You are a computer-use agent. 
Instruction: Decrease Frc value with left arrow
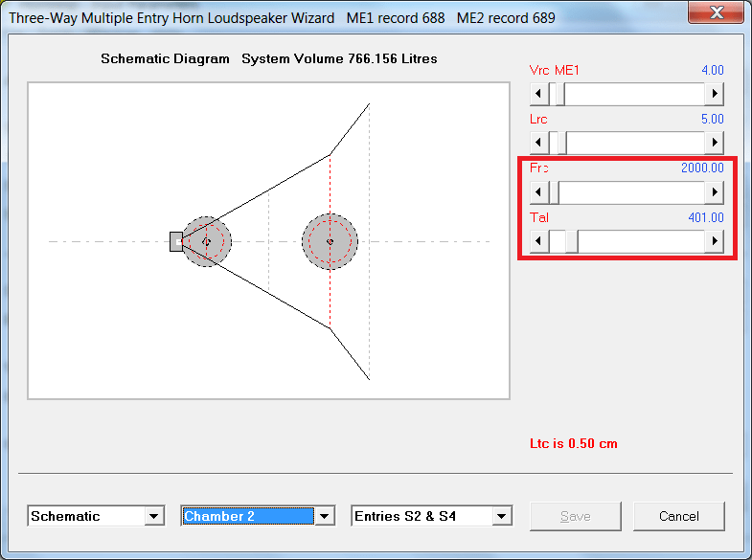pos(539,192)
